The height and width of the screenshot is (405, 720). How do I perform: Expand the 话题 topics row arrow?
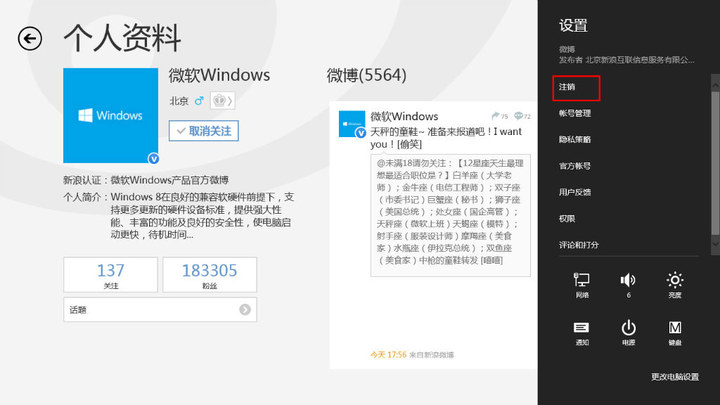pos(244,310)
